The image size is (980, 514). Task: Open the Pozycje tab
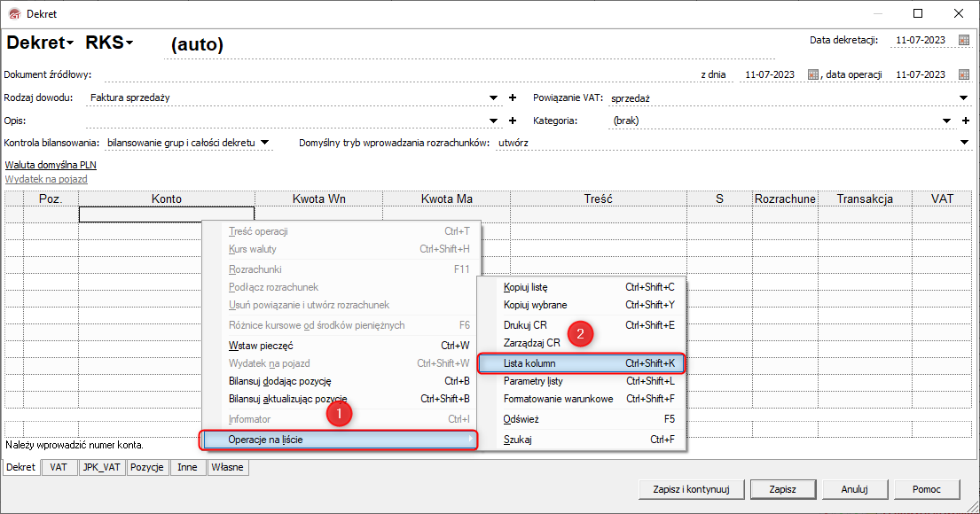pos(147,467)
